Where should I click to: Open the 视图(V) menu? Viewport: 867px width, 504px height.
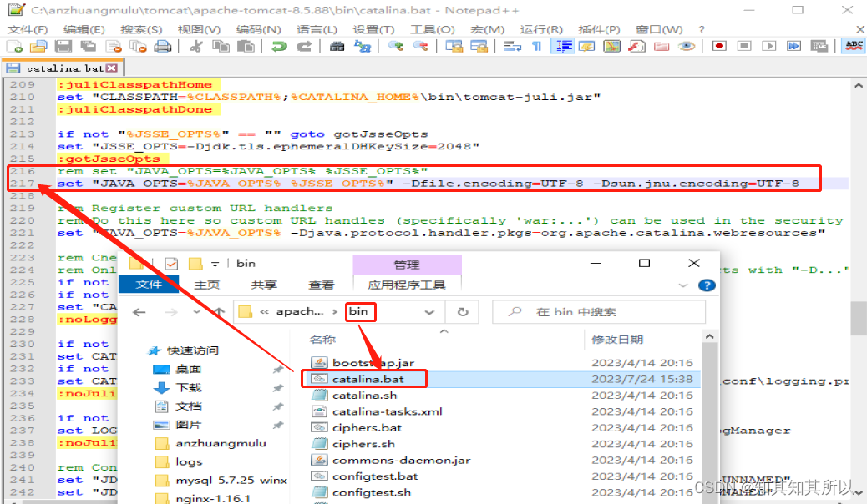199,29
